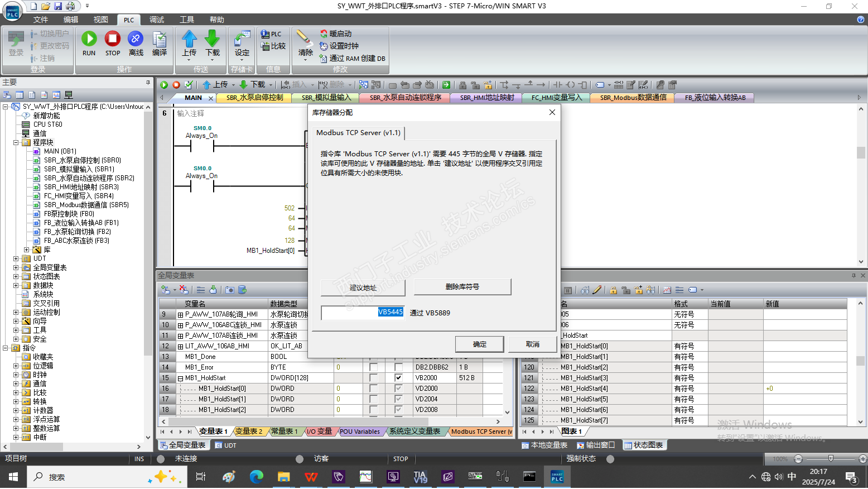The width and height of the screenshot is (868, 489).
Task: Click the print icon in quick access bar
Action: coord(70,6)
